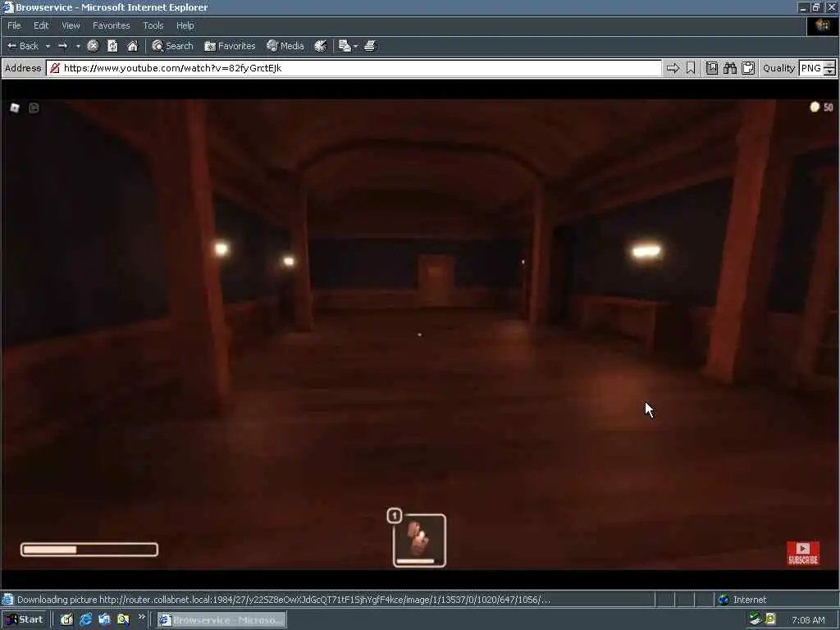Launch Internet Explorer from Quick Launch
Image resolution: width=840 pixels, height=630 pixels.
point(85,620)
